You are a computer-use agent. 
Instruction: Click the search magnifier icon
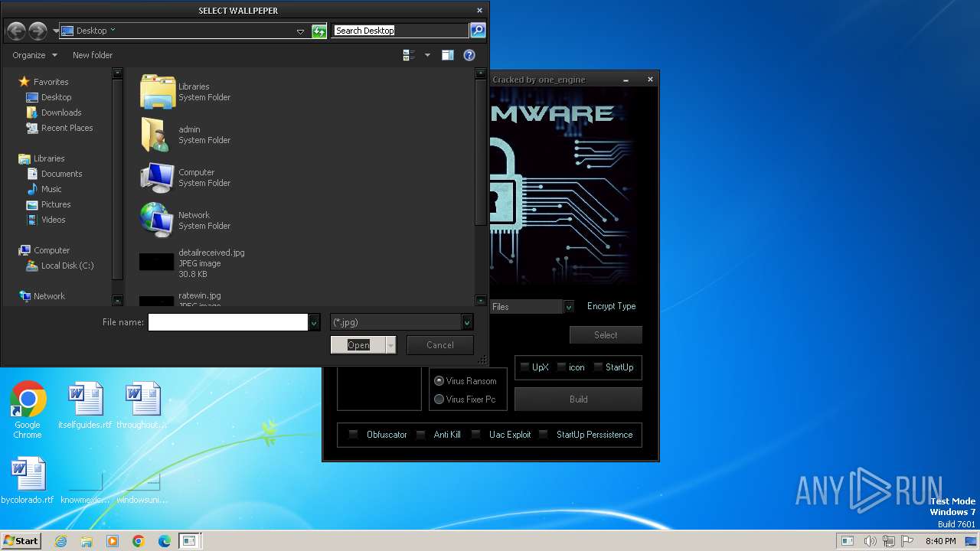coord(478,31)
